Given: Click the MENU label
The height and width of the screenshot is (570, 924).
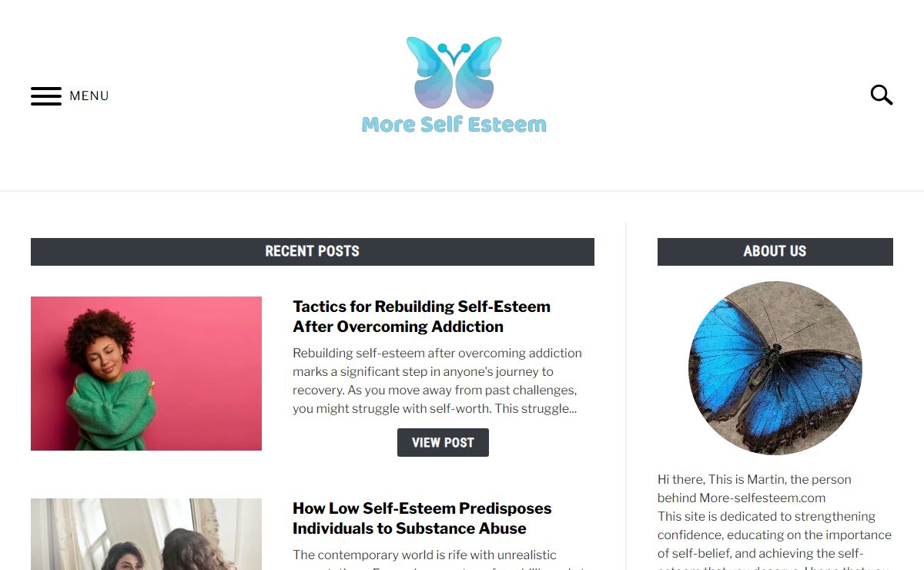Looking at the screenshot, I should pyautogui.click(x=89, y=96).
